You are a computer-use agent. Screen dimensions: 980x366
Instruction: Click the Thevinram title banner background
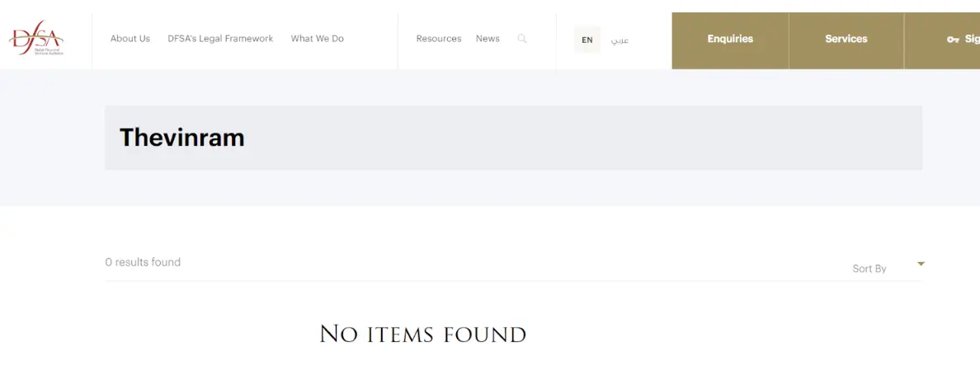point(513,138)
